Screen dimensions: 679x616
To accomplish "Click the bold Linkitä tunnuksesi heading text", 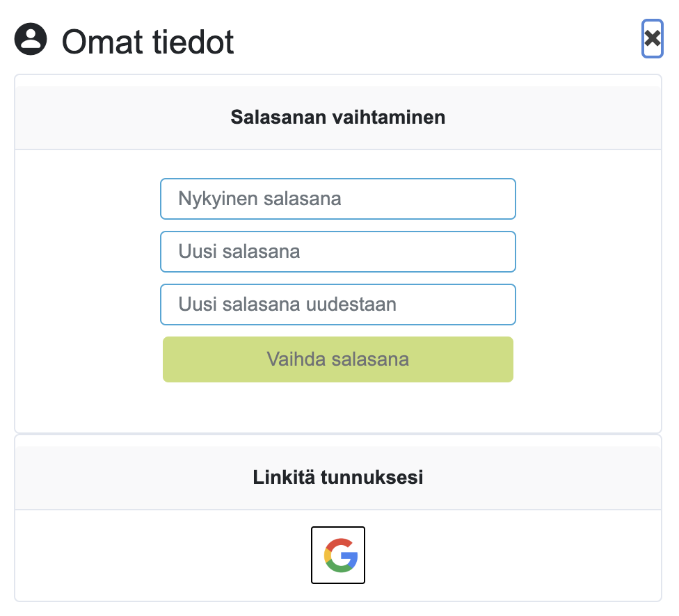I will point(338,478).
